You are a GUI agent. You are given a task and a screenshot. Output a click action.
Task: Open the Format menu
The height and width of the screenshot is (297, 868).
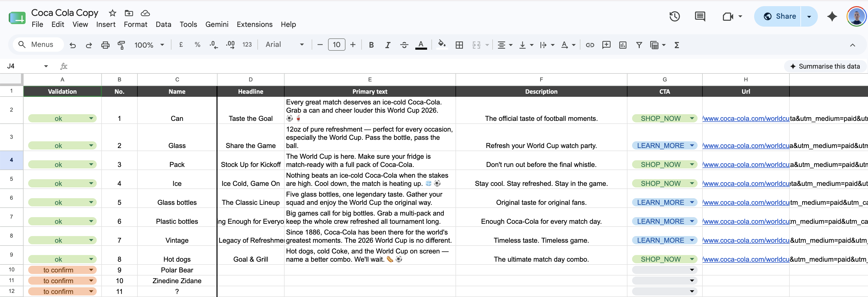(x=135, y=25)
